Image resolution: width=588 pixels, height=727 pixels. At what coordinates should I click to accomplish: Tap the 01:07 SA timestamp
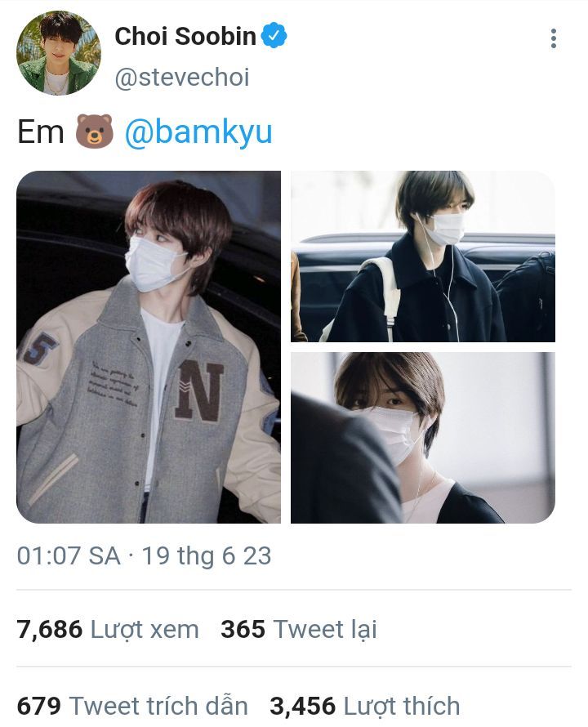(x=69, y=555)
